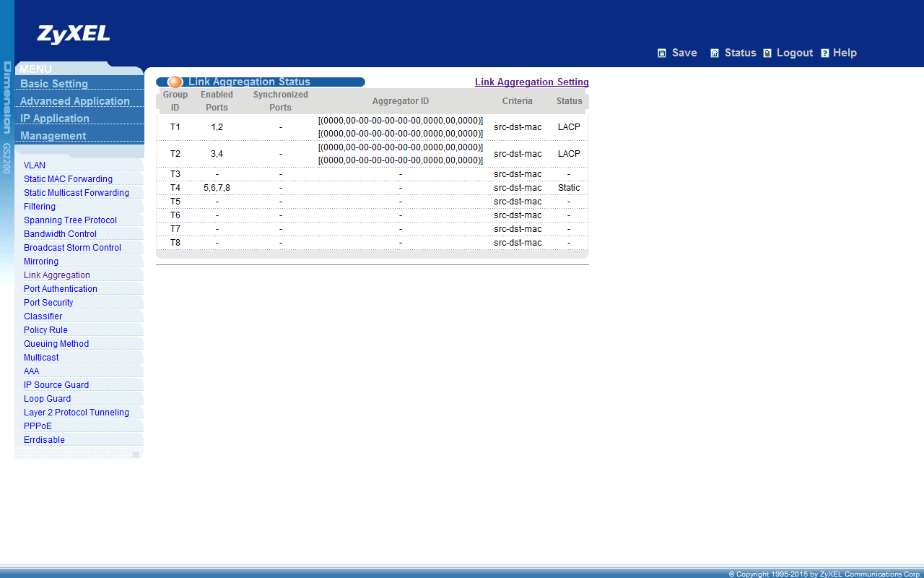Open the AAA page
924x578 pixels.
pyautogui.click(x=32, y=371)
